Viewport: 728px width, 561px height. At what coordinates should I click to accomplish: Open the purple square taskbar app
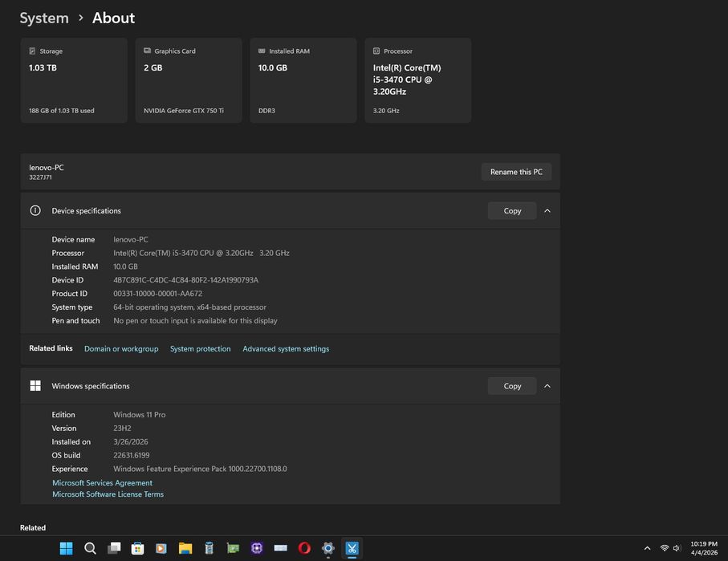(257, 548)
